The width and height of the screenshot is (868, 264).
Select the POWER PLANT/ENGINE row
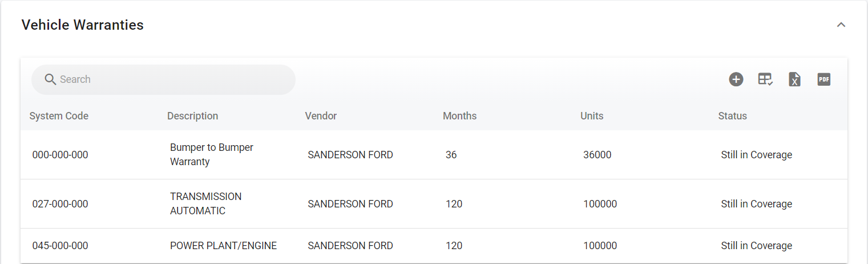pos(223,246)
